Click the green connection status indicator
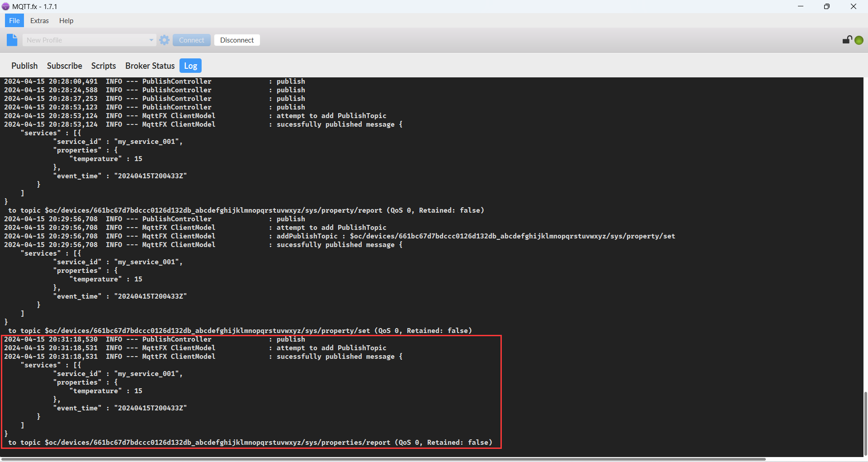868x462 pixels. 859,40
